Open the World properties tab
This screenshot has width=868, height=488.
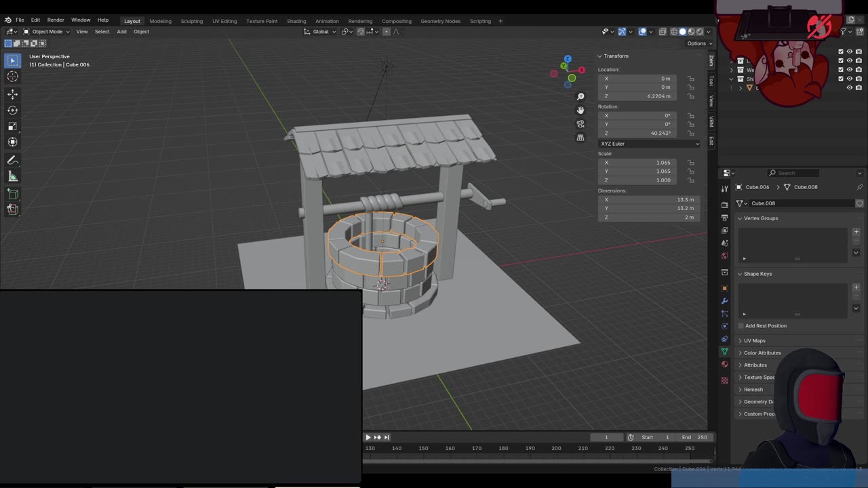click(x=724, y=256)
